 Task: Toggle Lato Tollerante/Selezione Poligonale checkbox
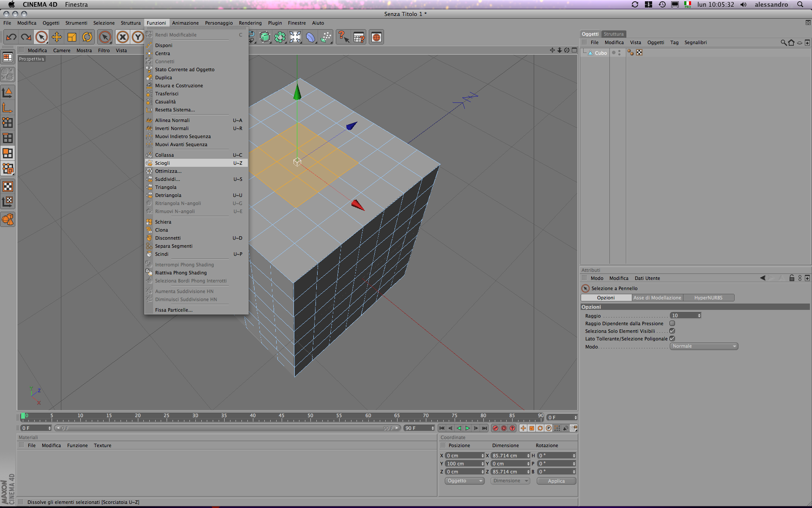click(672, 339)
